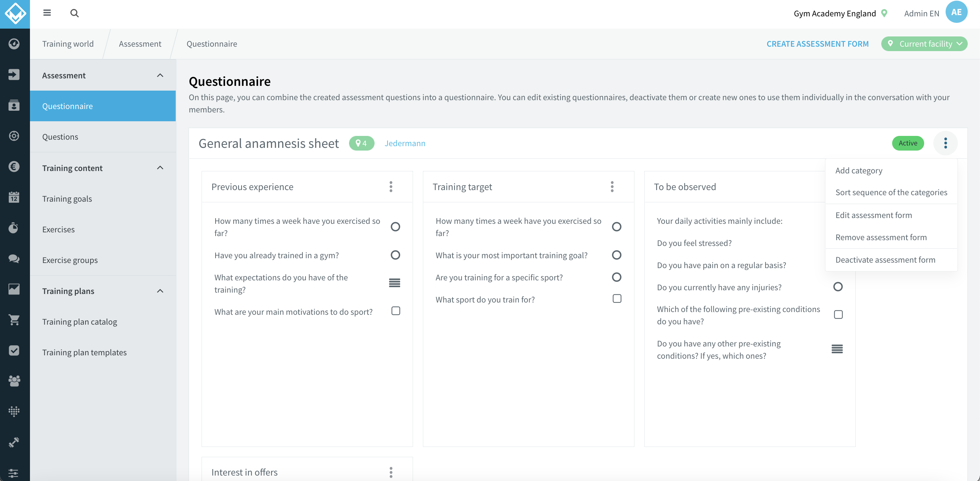Open the calendar icon in the sidebar
This screenshot has width=980, height=481.
click(14, 197)
